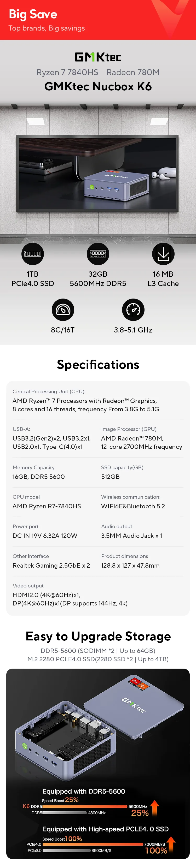Click the GMKtec logo above the product title

98,57
